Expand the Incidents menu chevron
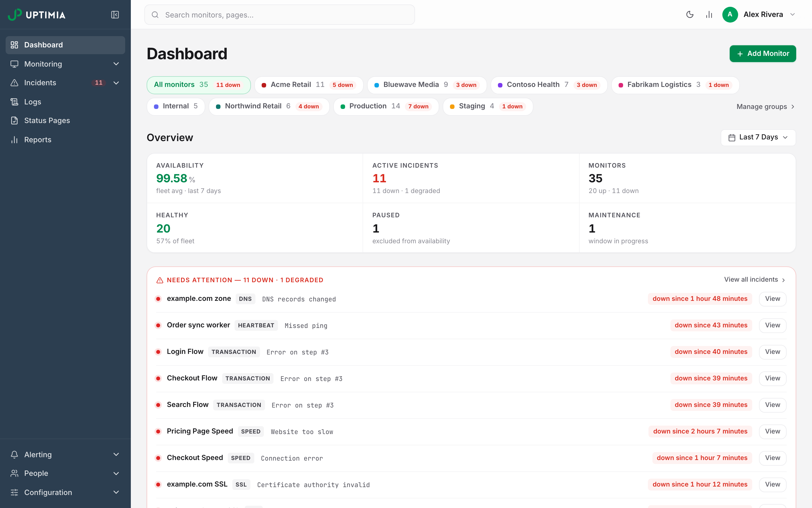The image size is (812, 508). (x=116, y=83)
